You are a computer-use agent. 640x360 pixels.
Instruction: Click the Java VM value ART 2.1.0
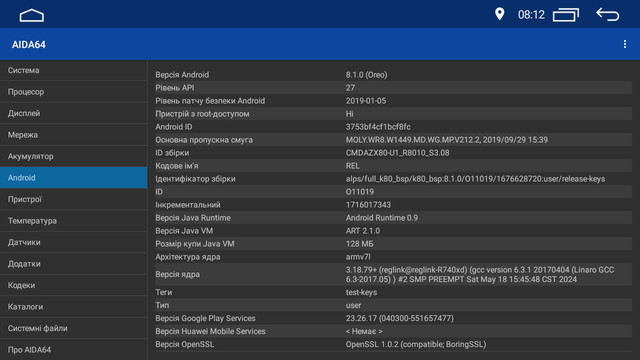click(362, 231)
